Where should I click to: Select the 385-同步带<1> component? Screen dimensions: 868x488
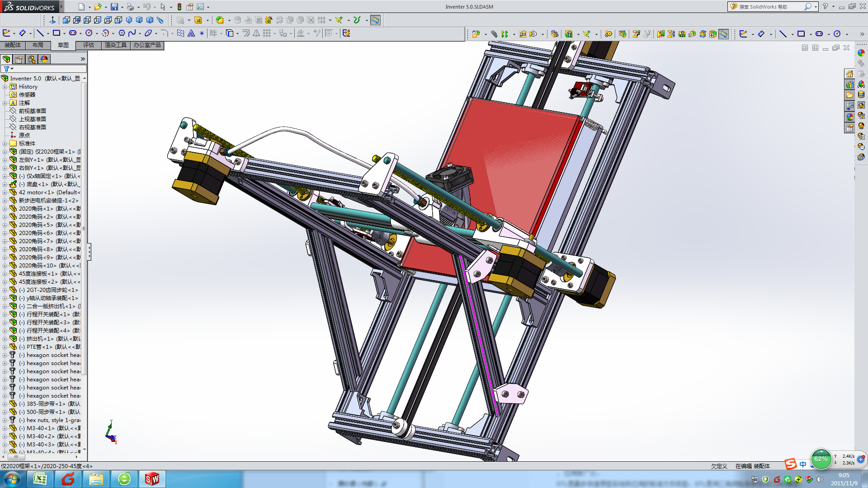point(50,404)
